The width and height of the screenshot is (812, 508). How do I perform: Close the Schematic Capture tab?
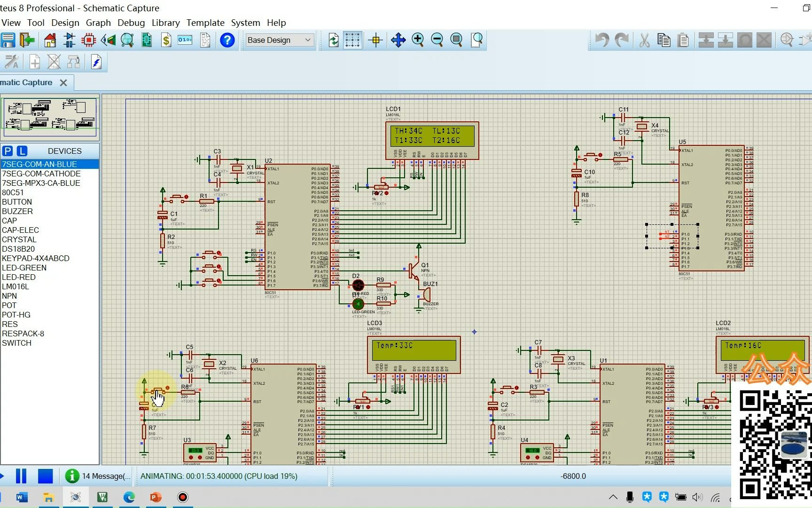click(x=63, y=83)
